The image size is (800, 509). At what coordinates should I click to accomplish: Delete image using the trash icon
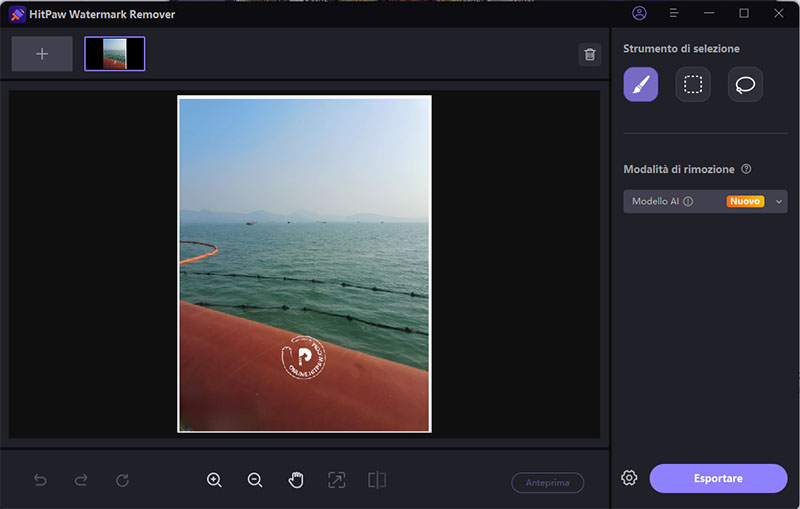click(x=590, y=54)
